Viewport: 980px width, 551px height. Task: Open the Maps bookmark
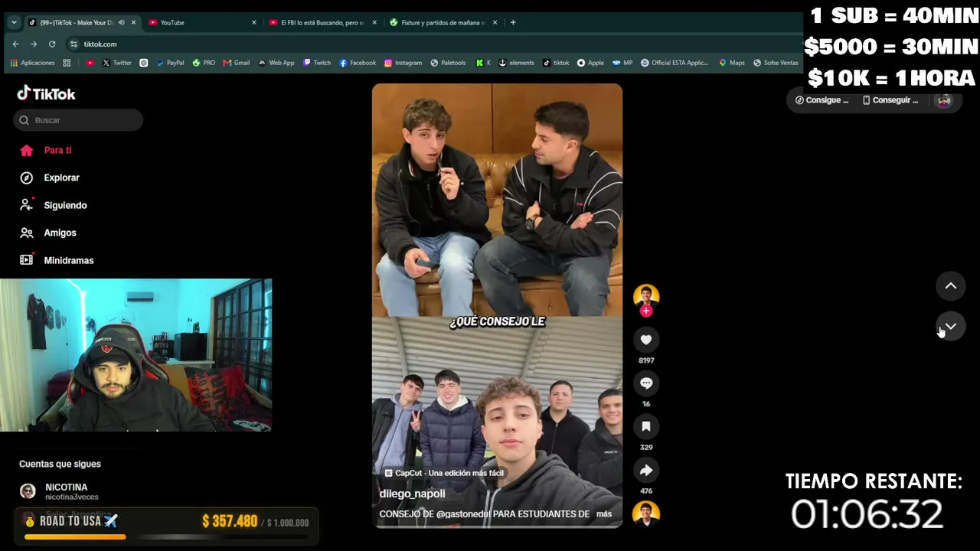point(732,63)
